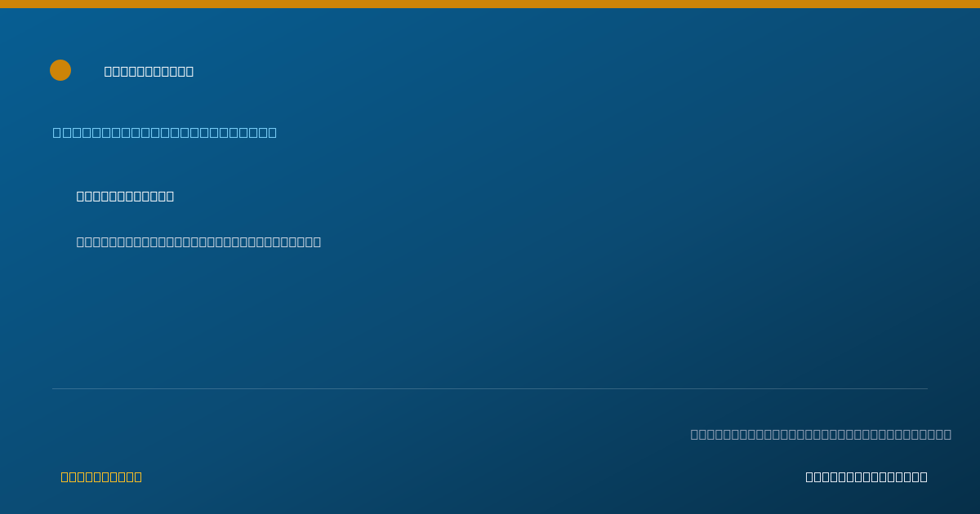Choose the bold section heading in white
Viewport: 980px width, 514px height.
pos(125,196)
